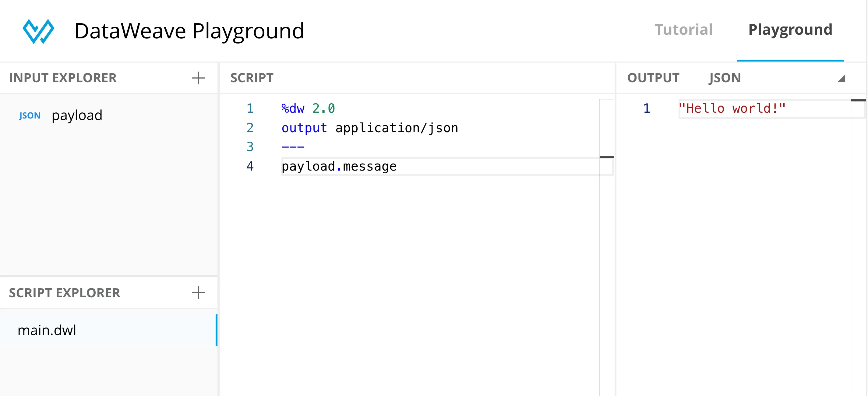The width and height of the screenshot is (868, 396).
Task: Click the payload.message script line
Action: point(339,167)
